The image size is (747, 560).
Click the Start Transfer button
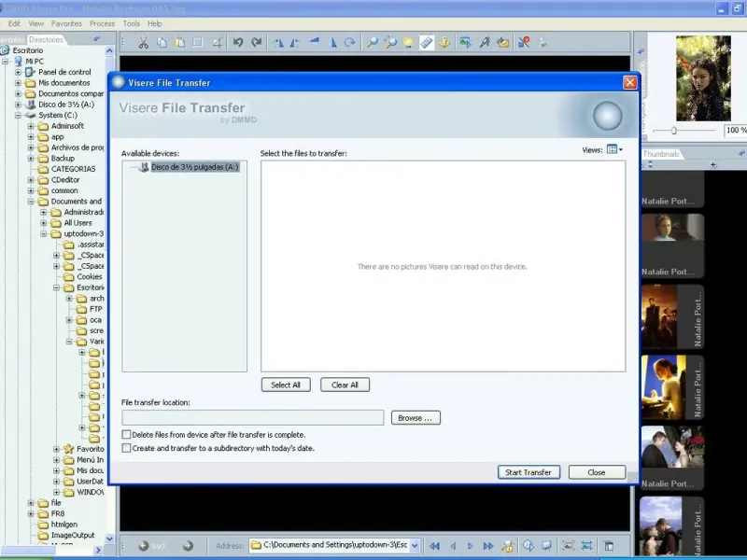tap(529, 472)
